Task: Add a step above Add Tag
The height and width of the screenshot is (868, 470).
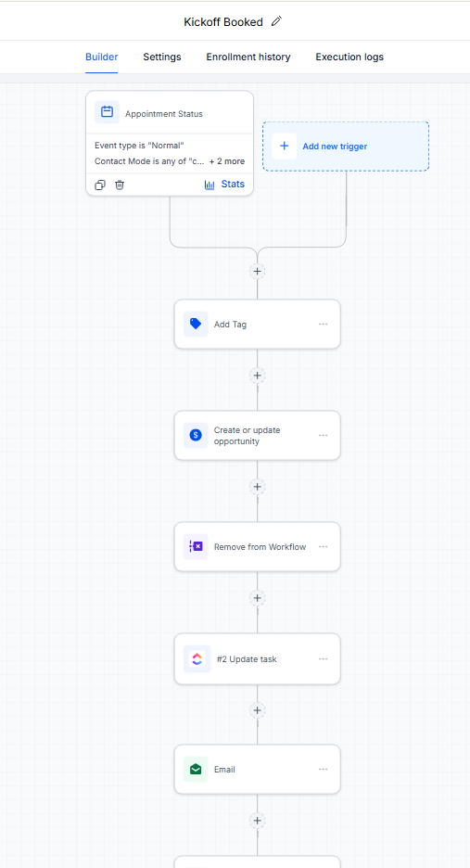Action: (x=257, y=271)
